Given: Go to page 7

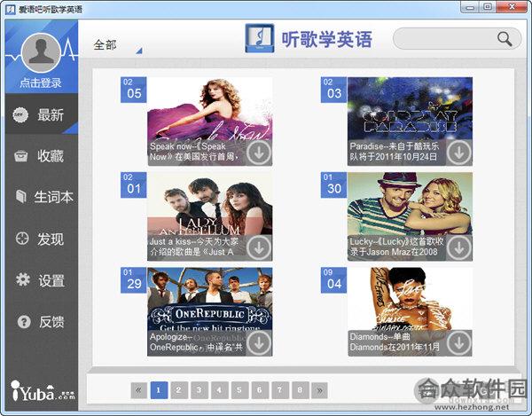Looking at the screenshot, I should tap(280, 390).
